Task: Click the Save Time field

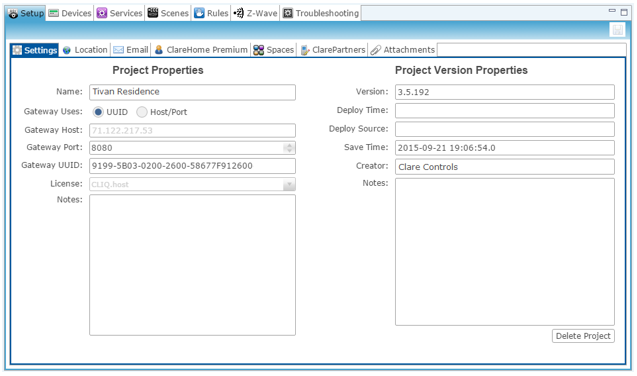Action: [505, 148]
